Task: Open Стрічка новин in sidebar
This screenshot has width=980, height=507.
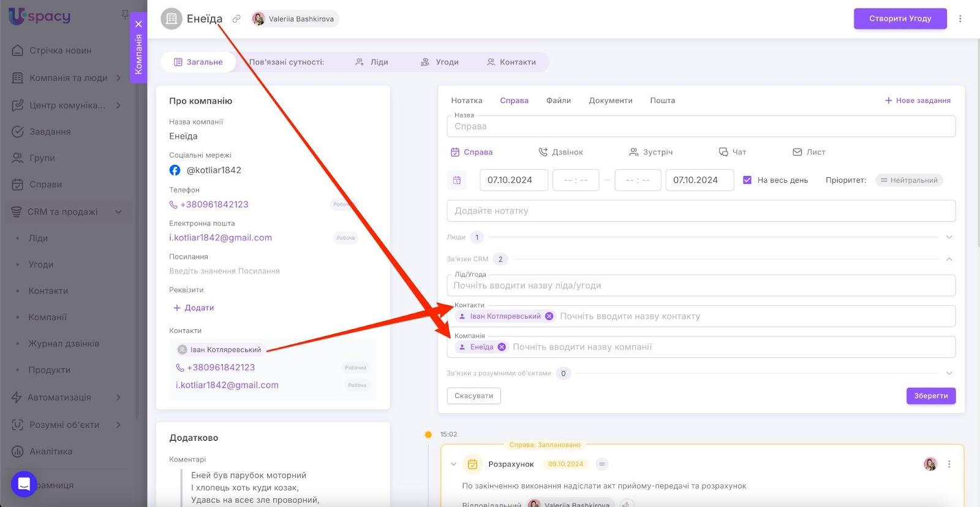Action: [61, 50]
